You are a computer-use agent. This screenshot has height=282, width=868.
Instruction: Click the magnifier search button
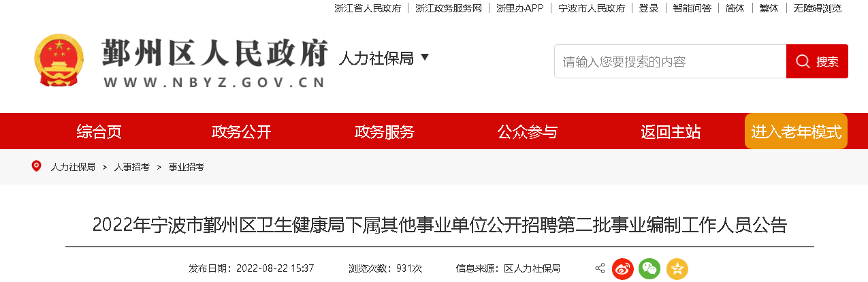[x=817, y=61]
